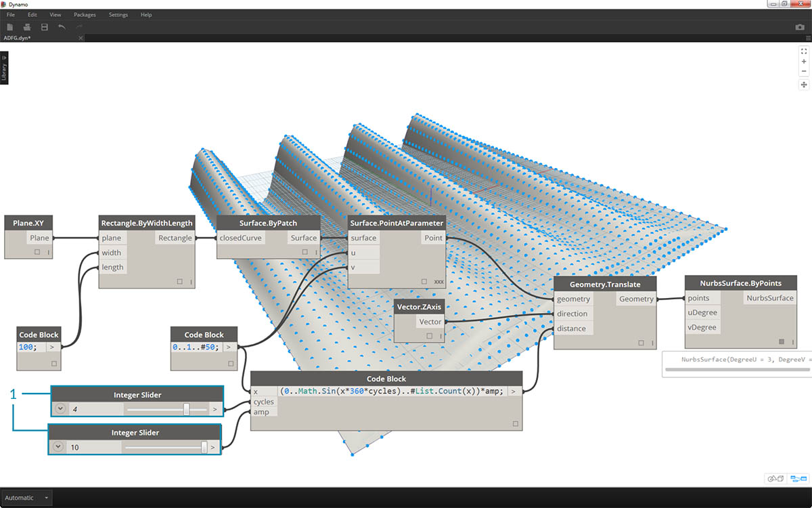Expand settings of the slider valued 10
The height and width of the screenshot is (508, 812).
(58, 446)
